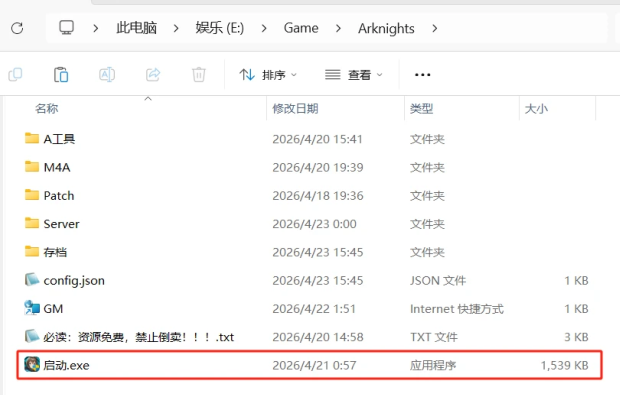620x395 pixels.
Task: Click the A工具 folder name
Action: pos(59,139)
